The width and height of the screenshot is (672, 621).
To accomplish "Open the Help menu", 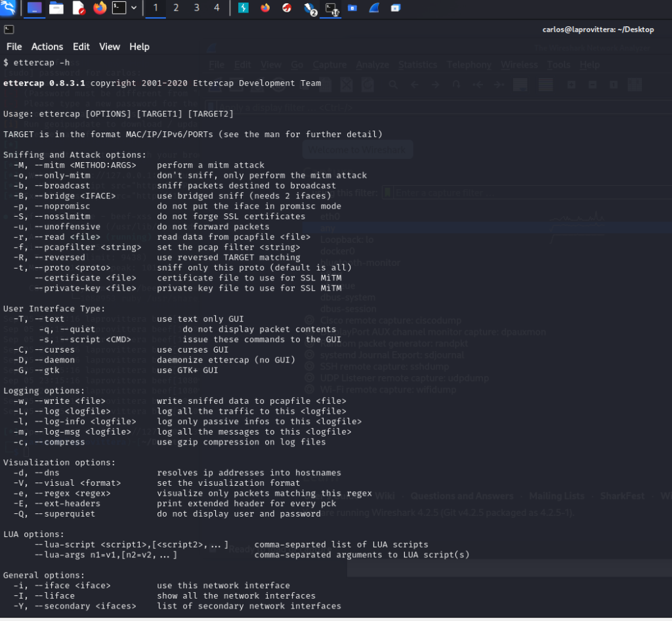I will point(139,47).
